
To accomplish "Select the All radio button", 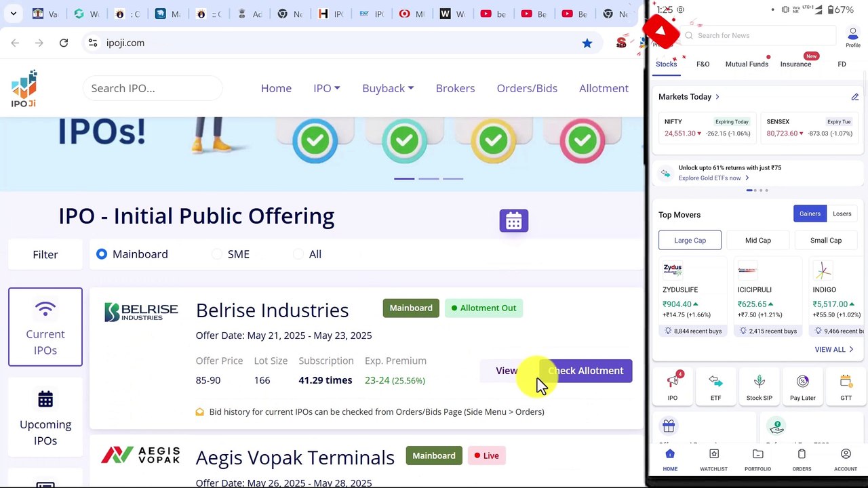I will point(298,254).
